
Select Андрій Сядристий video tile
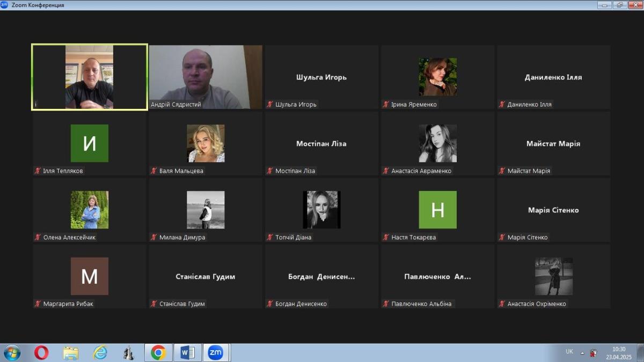pos(206,77)
